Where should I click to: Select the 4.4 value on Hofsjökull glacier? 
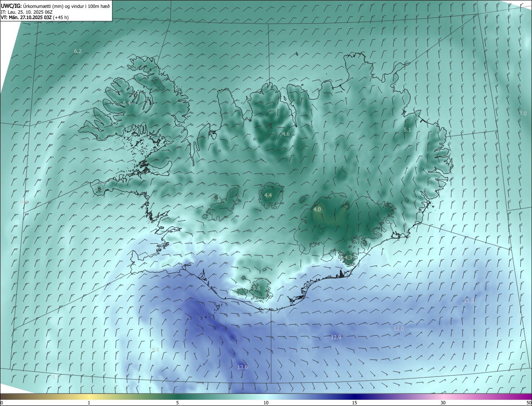(x=268, y=195)
